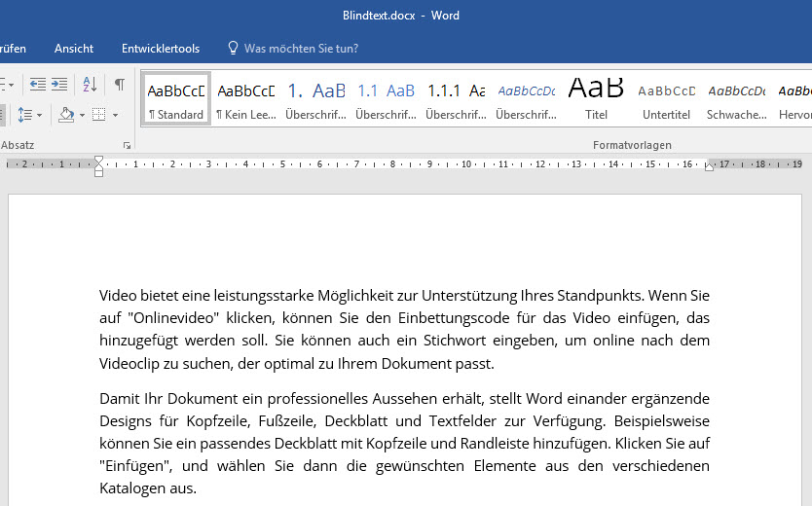This screenshot has height=506, width=812.
Task: Click the 'Formatvorlagen' group label
Action: tap(632, 145)
